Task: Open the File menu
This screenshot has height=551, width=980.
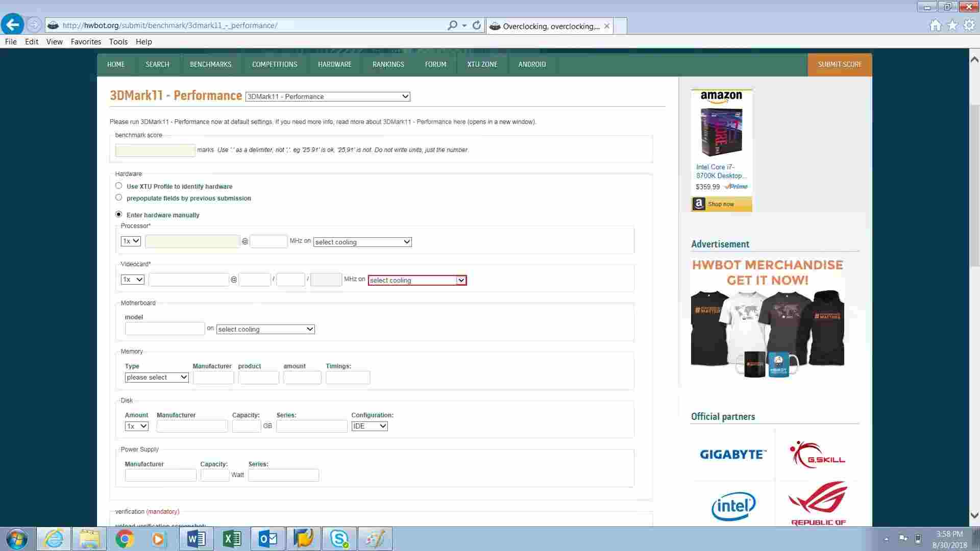Action: tap(11, 42)
